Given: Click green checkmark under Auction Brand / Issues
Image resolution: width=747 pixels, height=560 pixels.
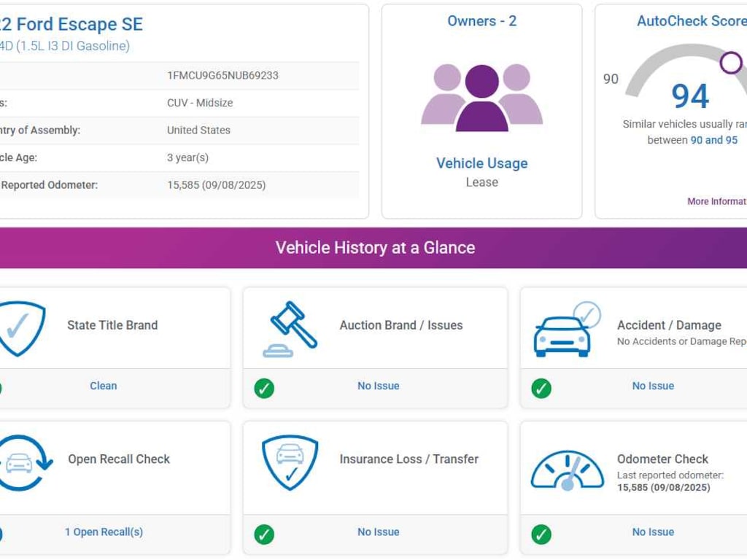Looking at the screenshot, I should click(x=264, y=388).
